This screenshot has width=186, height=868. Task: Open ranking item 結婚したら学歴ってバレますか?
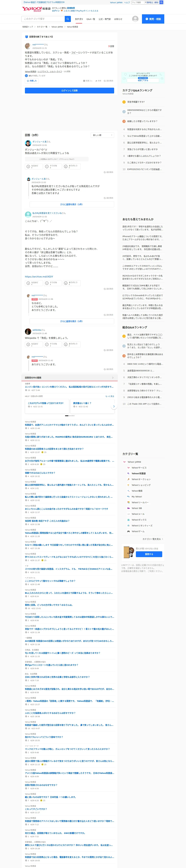pyautogui.click(x=142, y=121)
